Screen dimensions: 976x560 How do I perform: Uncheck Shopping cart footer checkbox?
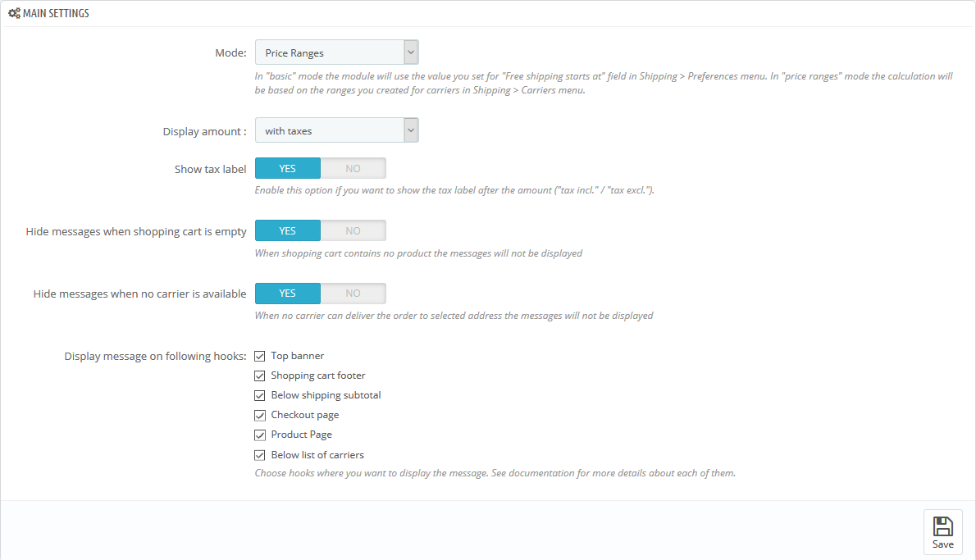tap(260, 376)
